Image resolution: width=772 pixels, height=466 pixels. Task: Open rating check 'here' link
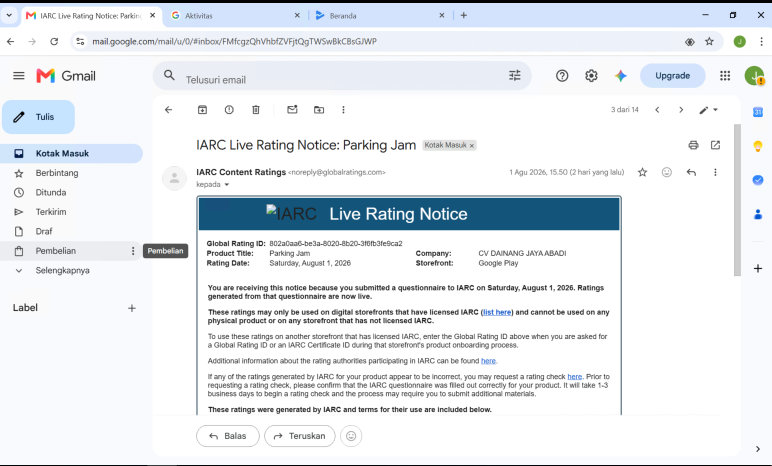pos(575,377)
